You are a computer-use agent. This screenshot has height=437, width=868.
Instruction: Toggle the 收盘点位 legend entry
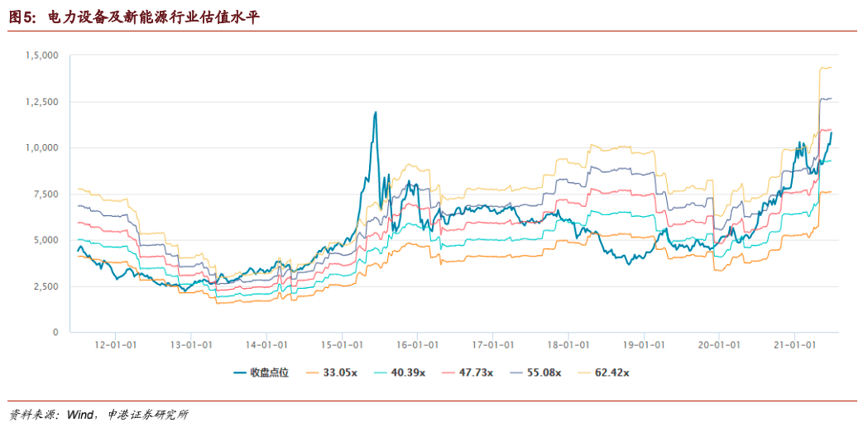261,372
